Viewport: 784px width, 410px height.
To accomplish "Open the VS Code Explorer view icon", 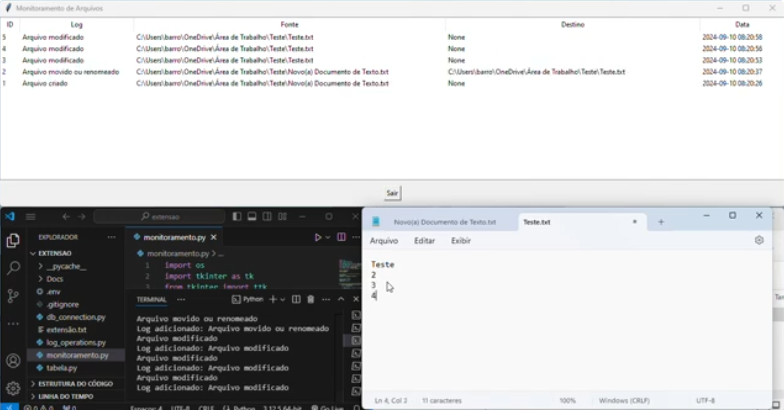I will click(13, 240).
